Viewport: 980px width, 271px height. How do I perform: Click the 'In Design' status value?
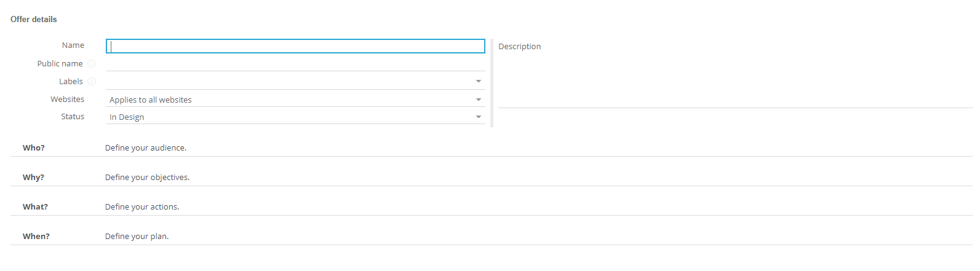coord(127,117)
